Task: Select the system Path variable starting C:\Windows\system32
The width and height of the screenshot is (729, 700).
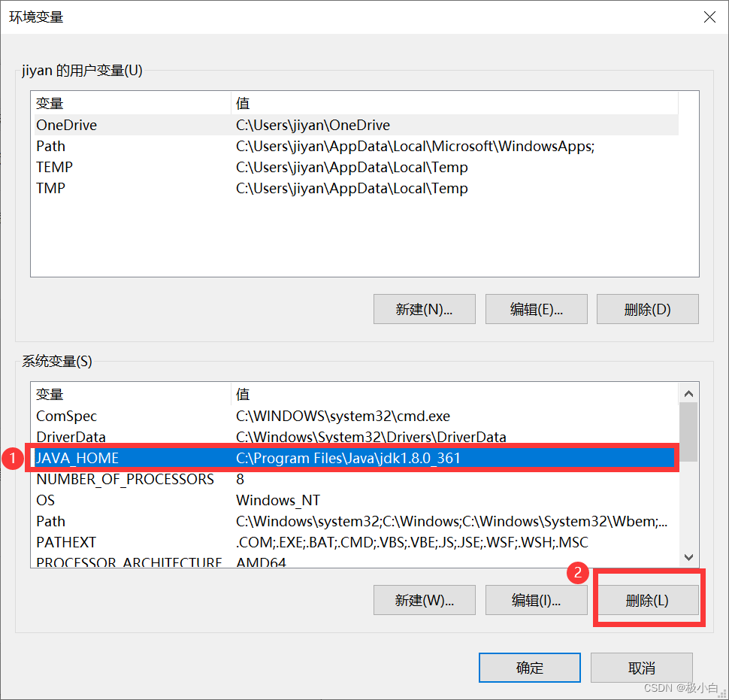Action: coord(356,521)
